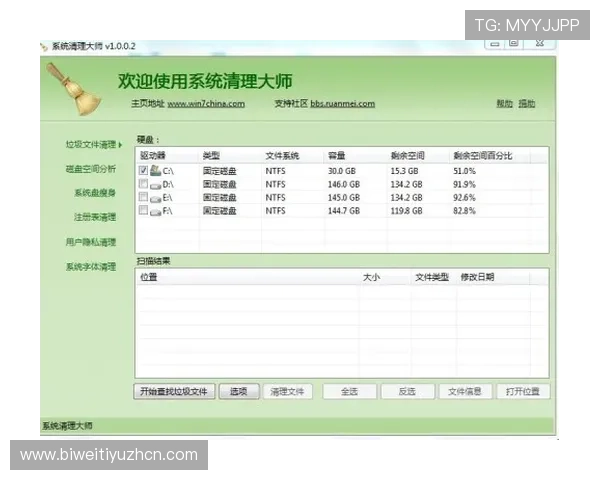The height and width of the screenshot is (480, 600).
Task: Click the 开始查找垃圾文件 button
Action: point(174,392)
